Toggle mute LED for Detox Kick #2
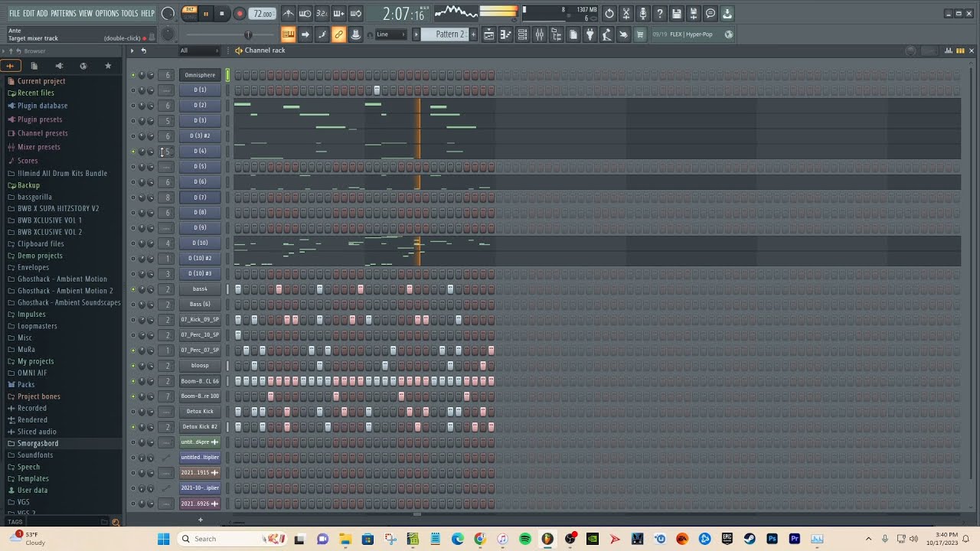This screenshot has width=980, height=551. pyautogui.click(x=133, y=427)
